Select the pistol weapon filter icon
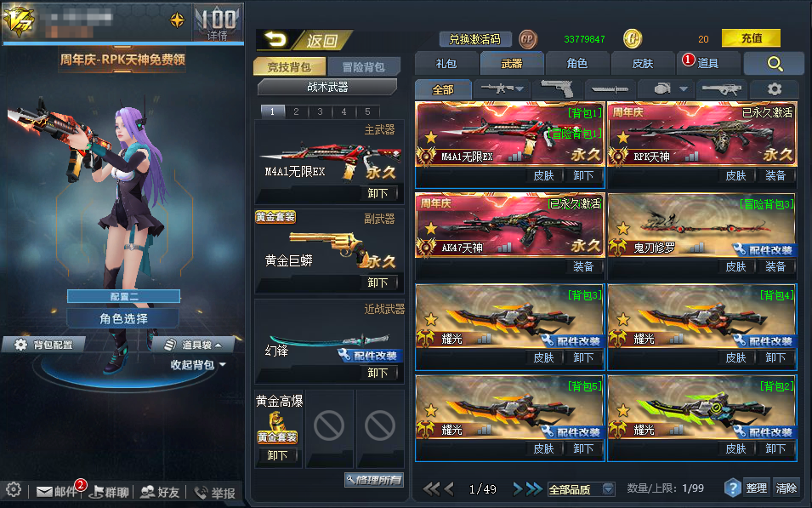 (x=557, y=89)
